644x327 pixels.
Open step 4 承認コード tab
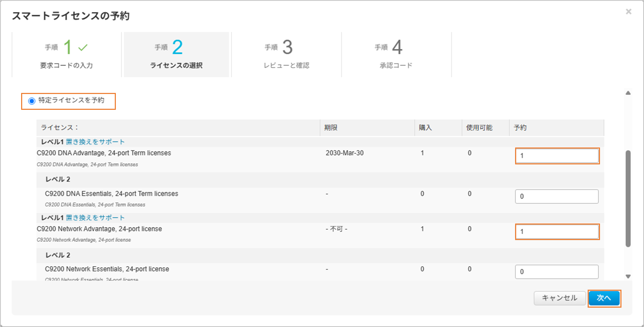396,55
